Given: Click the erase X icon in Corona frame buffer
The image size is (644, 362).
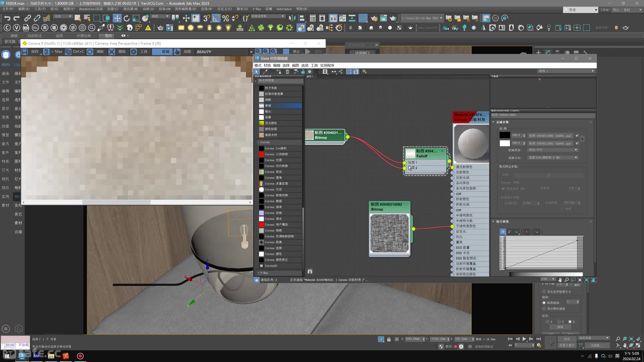Looking at the screenshot, I should [x=111, y=52].
